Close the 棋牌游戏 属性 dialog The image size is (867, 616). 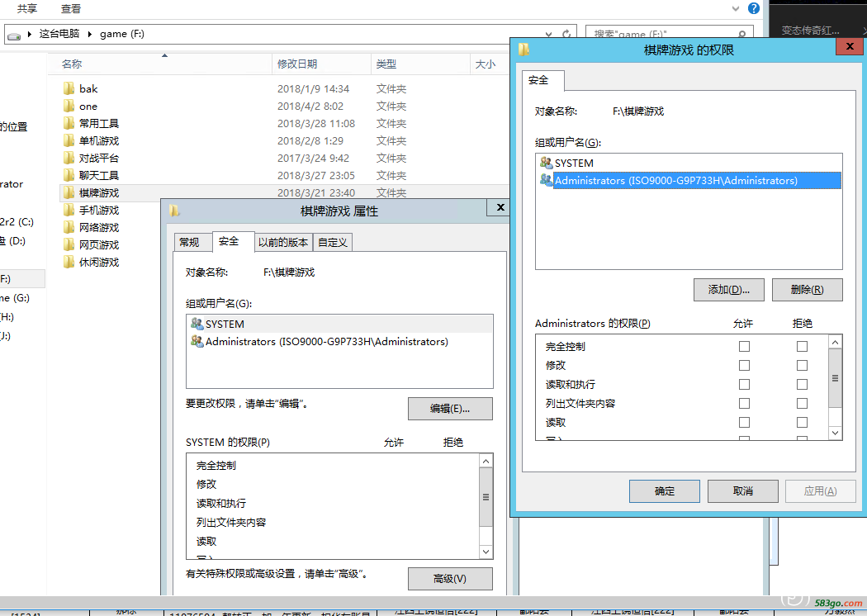click(x=500, y=207)
